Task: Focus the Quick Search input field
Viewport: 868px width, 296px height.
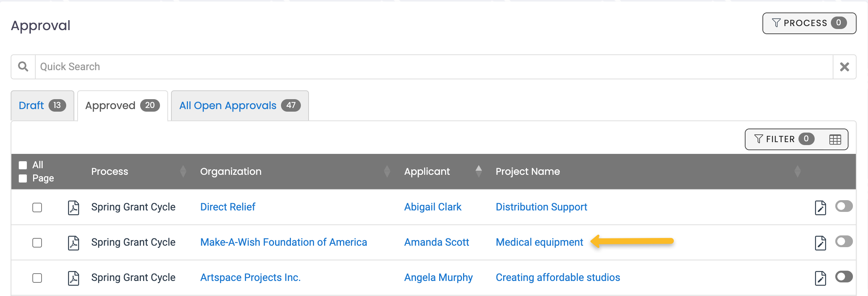Action: pyautogui.click(x=434, y=67)
